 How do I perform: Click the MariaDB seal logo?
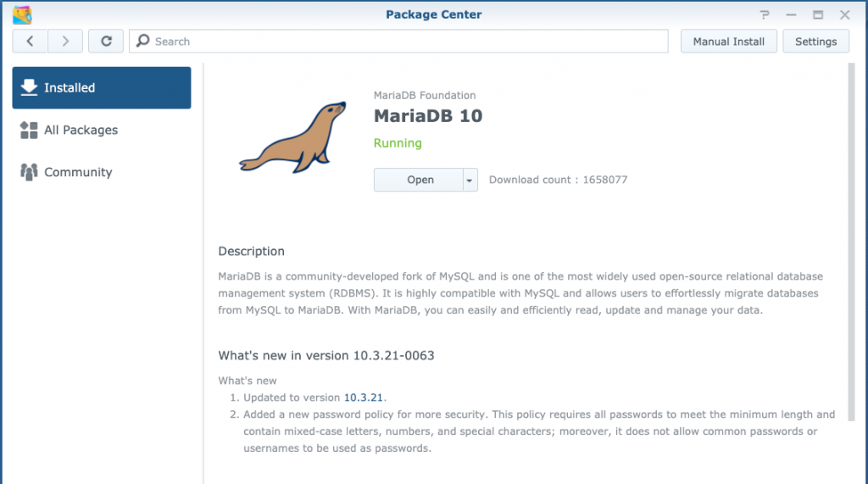[292, 137]
